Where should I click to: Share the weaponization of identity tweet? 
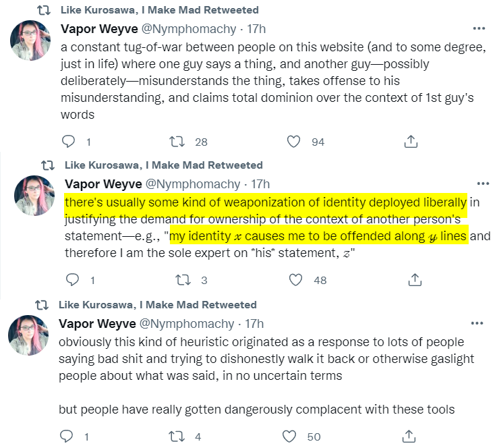(415, 279)
